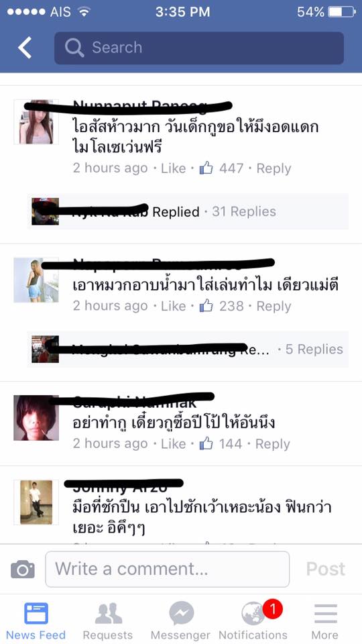
Task: Open first commenter's profile picture
Action: 36,122
